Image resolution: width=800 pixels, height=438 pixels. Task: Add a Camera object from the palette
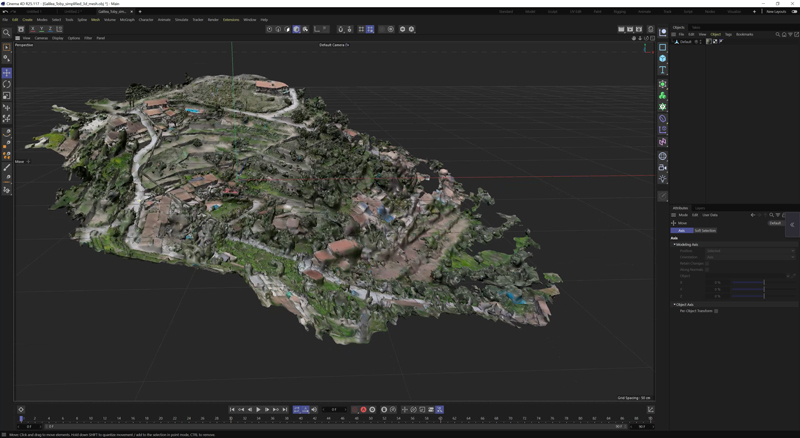click(x=663, y=168)
